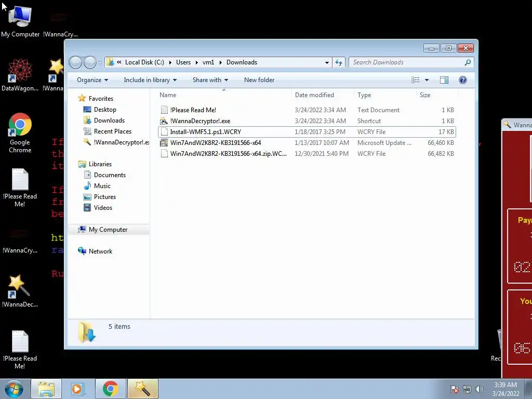Screen dimensions: 532x399
Task: Go to vm1 in address breadcrumb
Action: 208,62
